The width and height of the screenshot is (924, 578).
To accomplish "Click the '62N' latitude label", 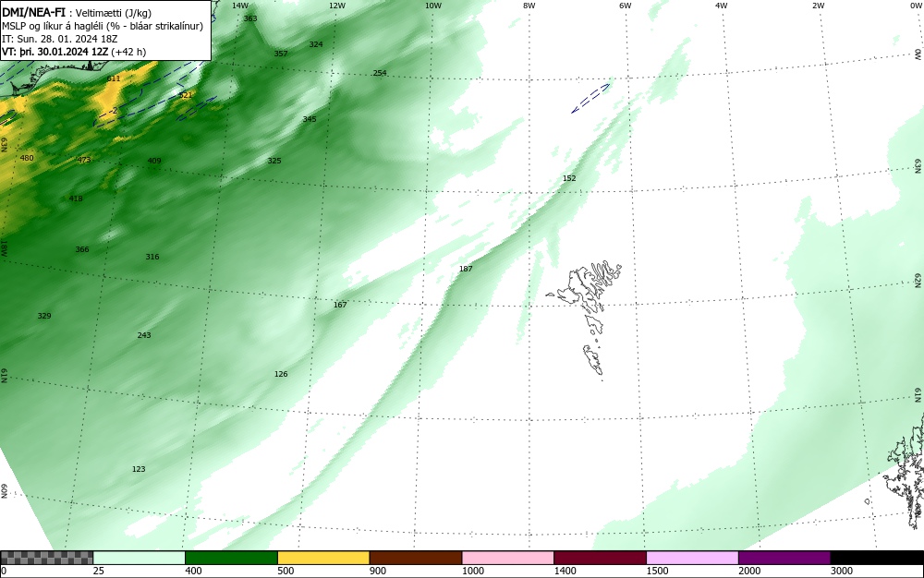I will 918,280.
